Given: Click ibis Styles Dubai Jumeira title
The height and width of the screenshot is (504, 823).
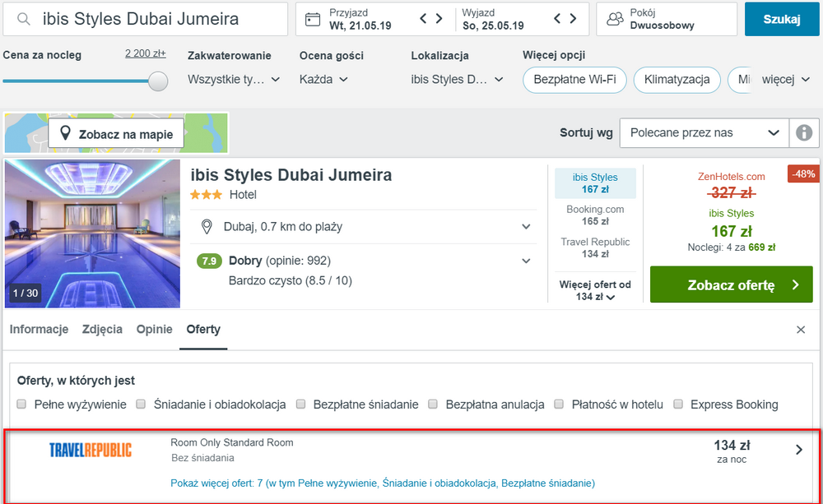Looking at the screenshot, I should [291, 175].
